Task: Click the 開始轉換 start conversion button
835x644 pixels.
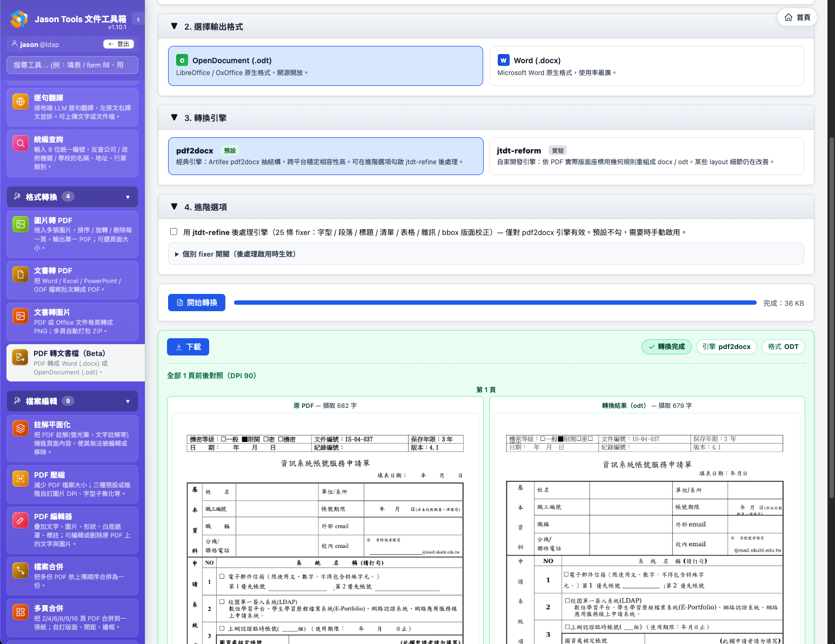Action: click(197, 303)
